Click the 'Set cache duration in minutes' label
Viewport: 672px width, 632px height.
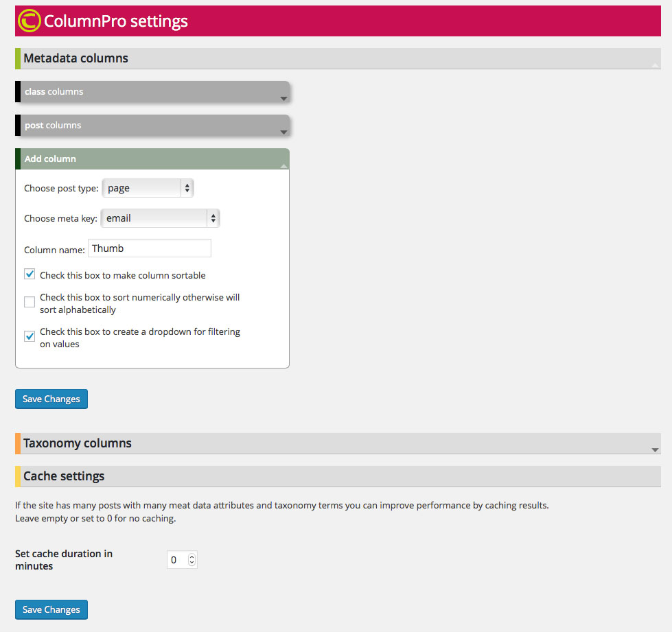point(64,559)
